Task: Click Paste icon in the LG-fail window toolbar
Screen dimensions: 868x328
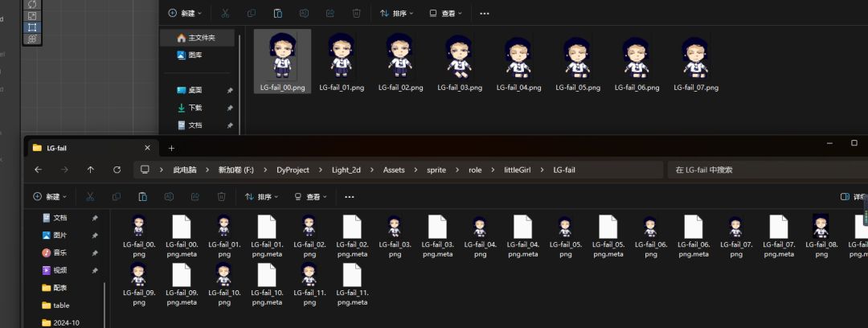Action: [142, 197]
